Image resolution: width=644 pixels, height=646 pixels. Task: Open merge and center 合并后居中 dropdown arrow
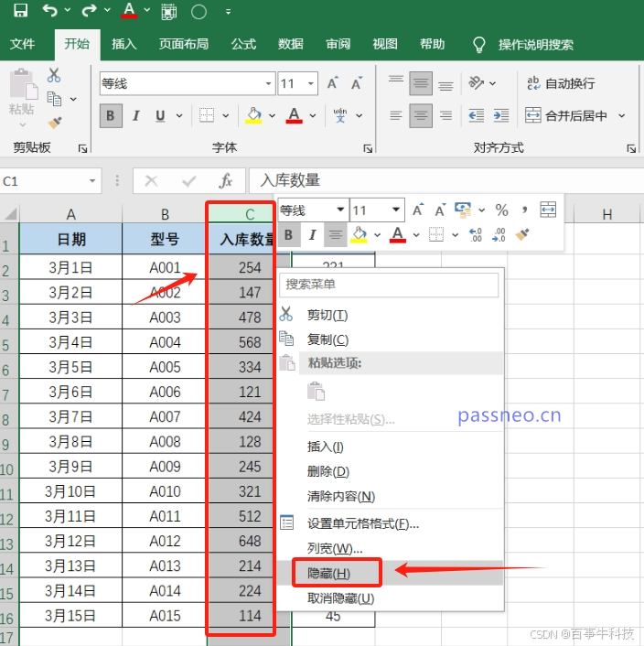point(622,116)
